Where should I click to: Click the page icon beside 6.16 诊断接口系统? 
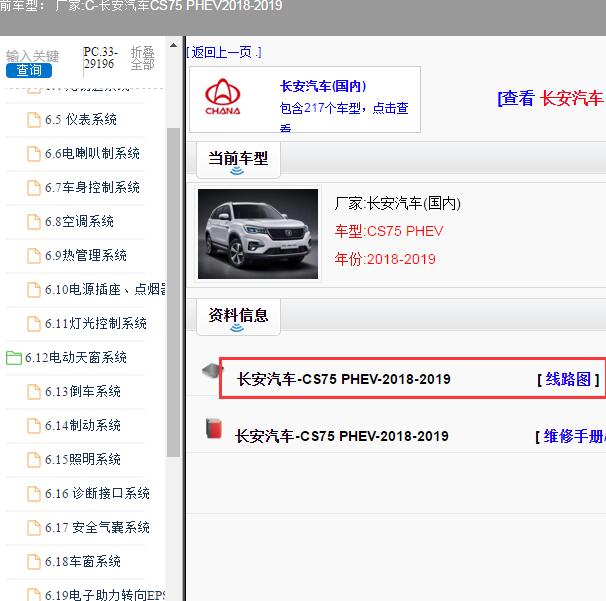coord(34,494)
